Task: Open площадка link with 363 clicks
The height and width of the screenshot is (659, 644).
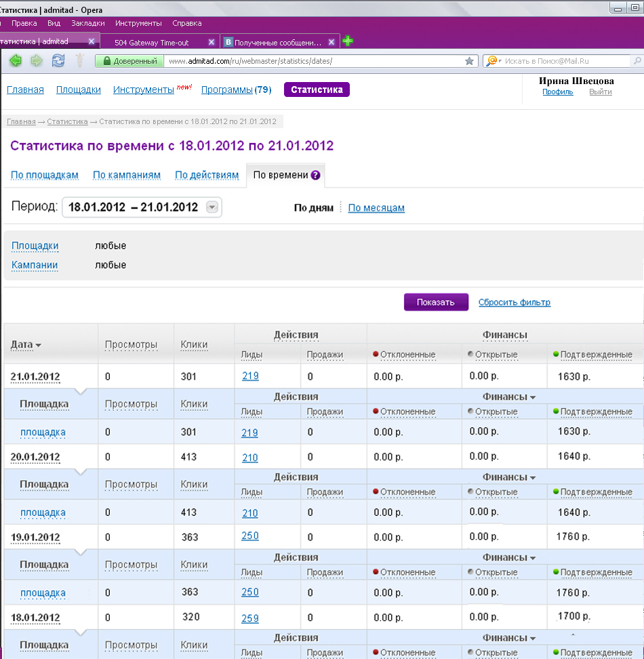Action: tap(43, 593)
